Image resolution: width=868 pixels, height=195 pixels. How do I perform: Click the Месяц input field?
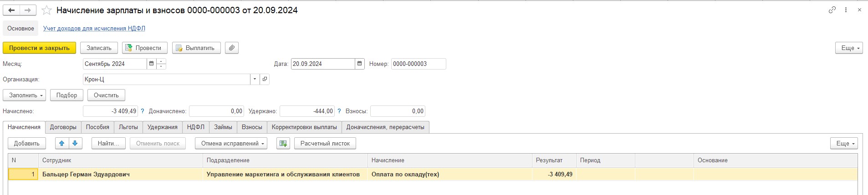click(115, 64)
